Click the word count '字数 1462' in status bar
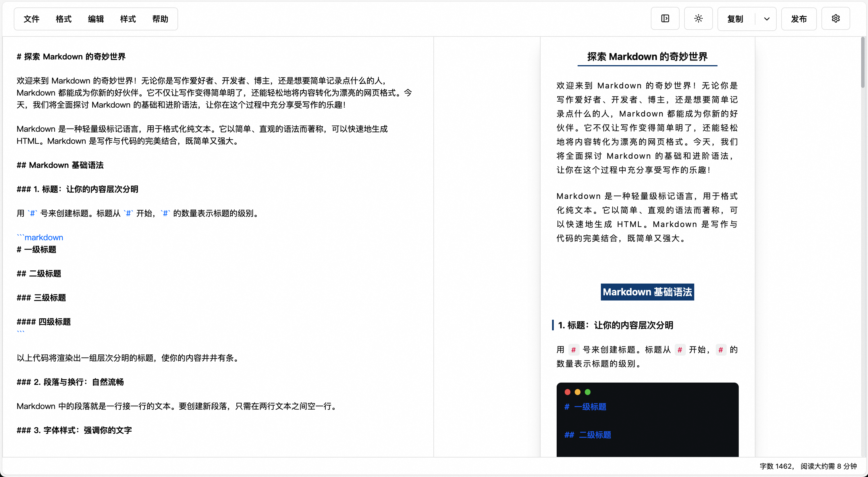Screen dimensions: 868x477 [x=776, y=466]
